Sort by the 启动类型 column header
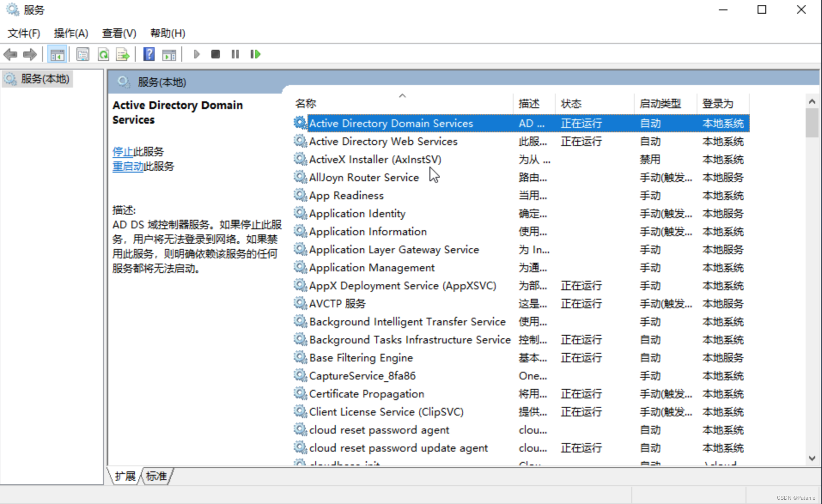The width and height of the screenshot is (822, 504). coord(665,103)
